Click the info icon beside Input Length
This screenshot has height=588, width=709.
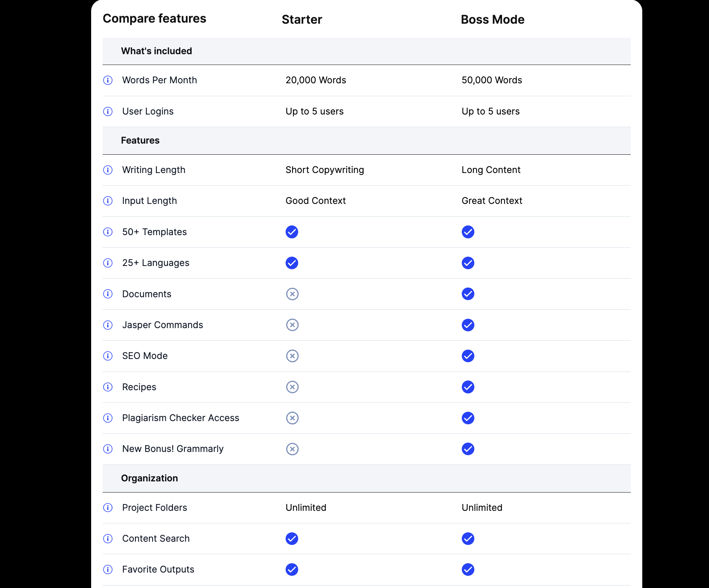(x=108, y=201)
